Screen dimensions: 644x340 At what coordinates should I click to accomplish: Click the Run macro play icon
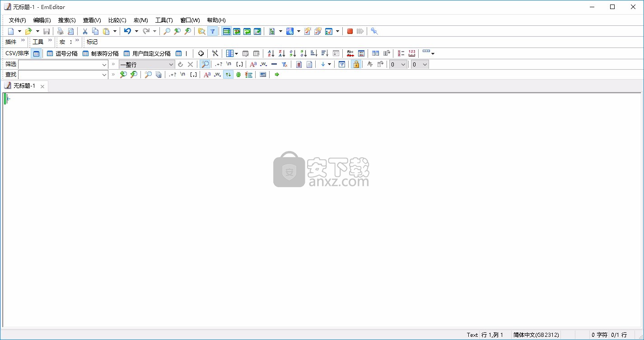tap(360, 31)
